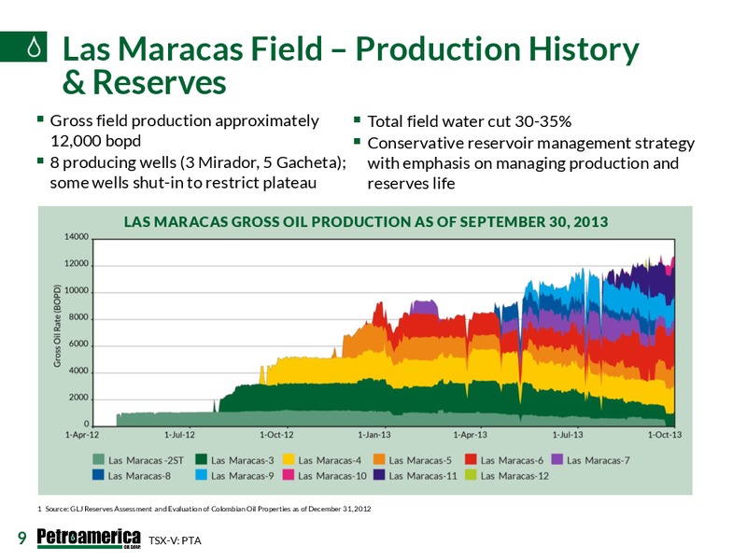Click the 'Las Maracas-12' legend label
This screenshot has width=747, height=560.
[515, 476]
